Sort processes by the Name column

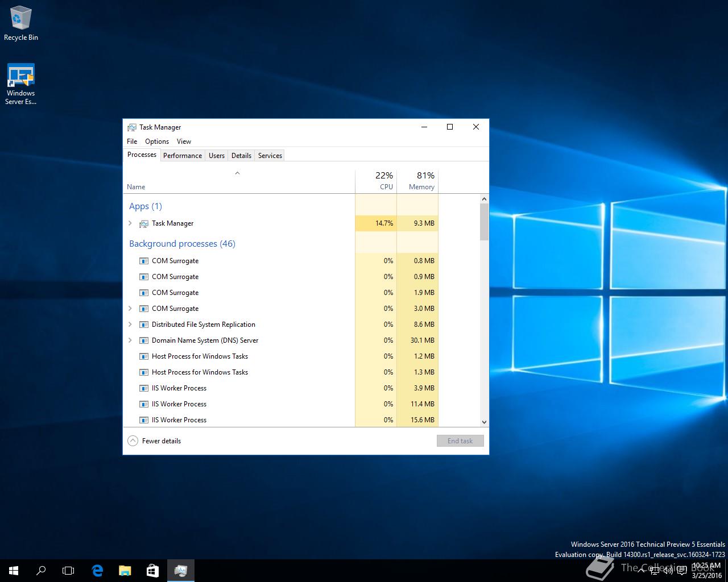point(239,181)
